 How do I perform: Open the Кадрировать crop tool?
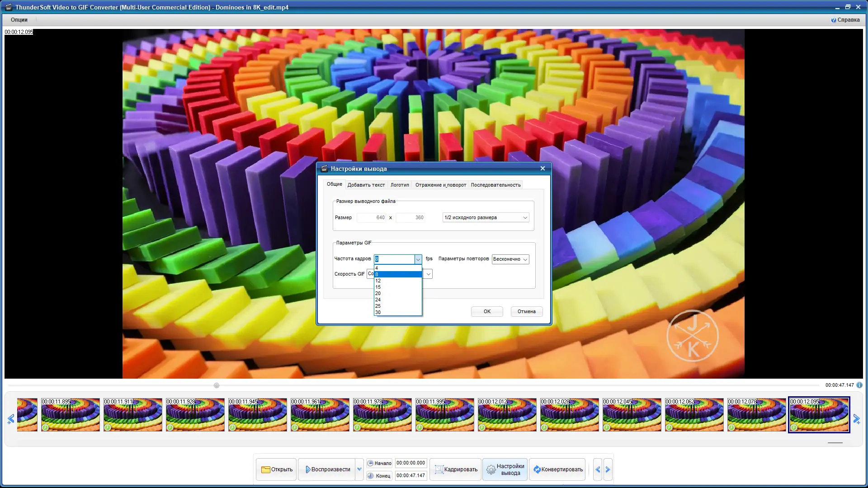[455, 469]
